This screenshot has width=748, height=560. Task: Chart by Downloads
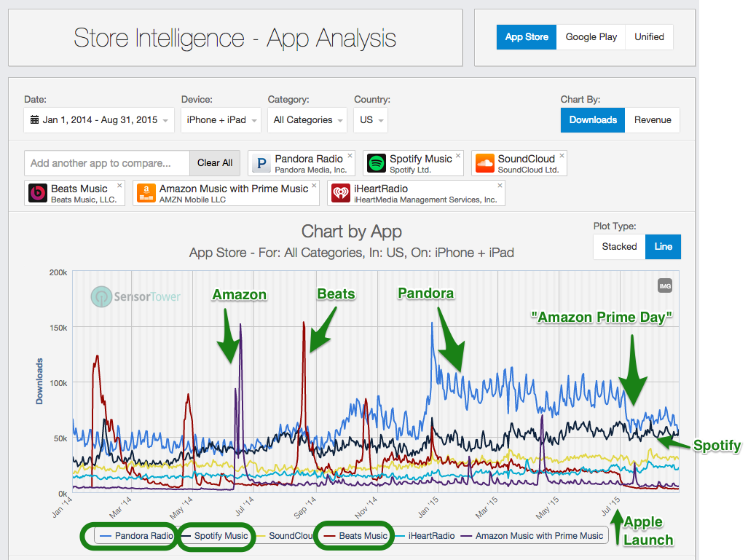coord(592,119)
